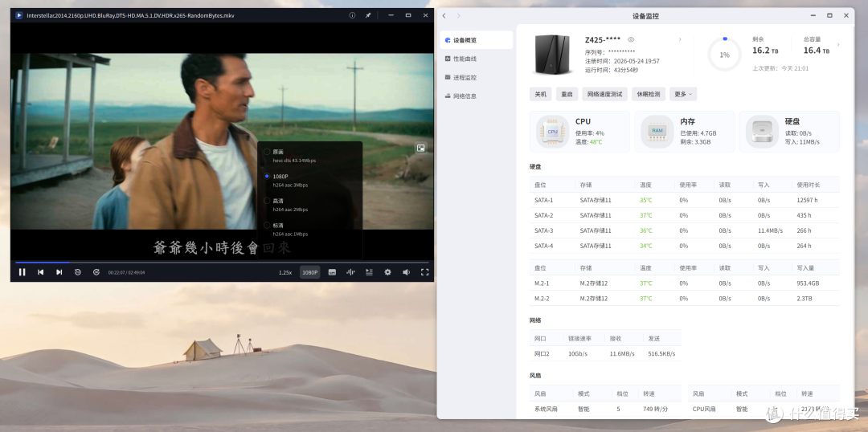
Task: Open the Network Info tab
Action: [x=477, y=96]
